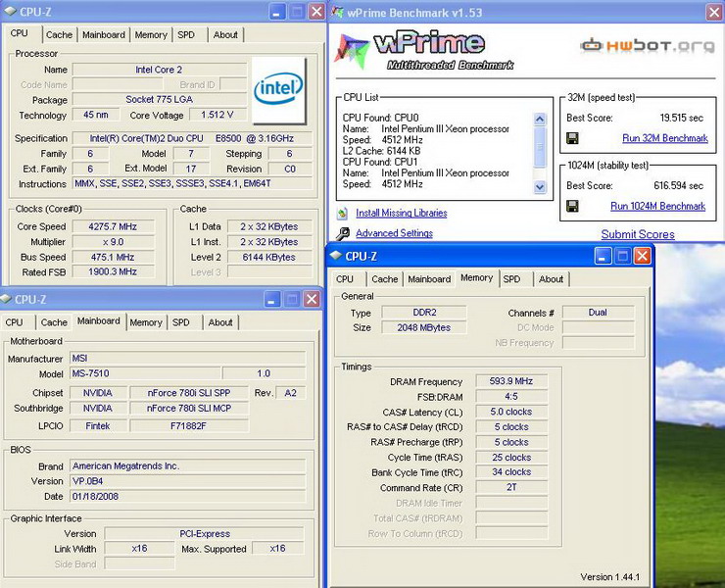Click the CPU List scroll down arrow

click(x=540, y=187)
